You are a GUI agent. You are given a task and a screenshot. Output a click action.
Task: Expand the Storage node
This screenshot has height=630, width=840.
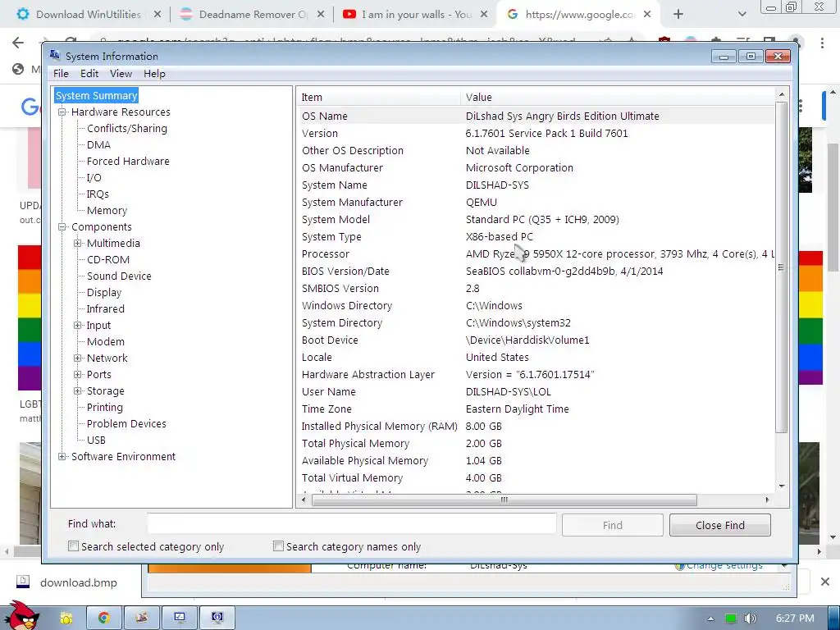tap(78, 391)
